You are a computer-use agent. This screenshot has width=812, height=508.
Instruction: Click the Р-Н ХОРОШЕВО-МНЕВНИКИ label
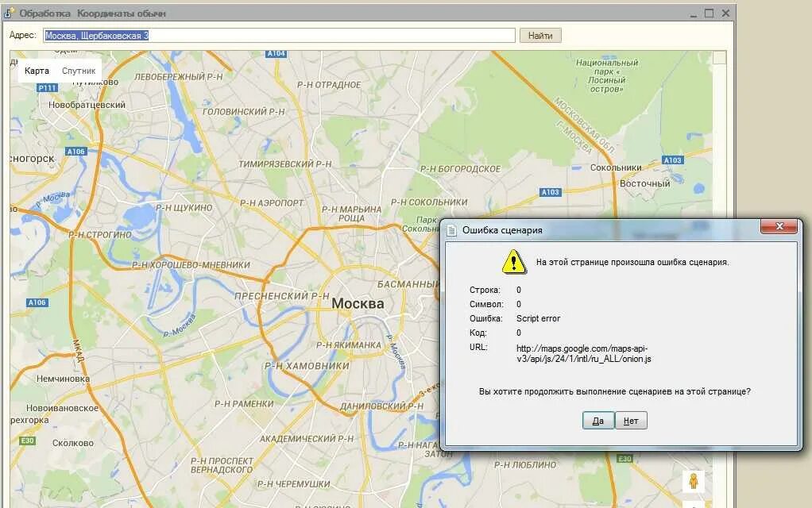click(x=191, y=265)
